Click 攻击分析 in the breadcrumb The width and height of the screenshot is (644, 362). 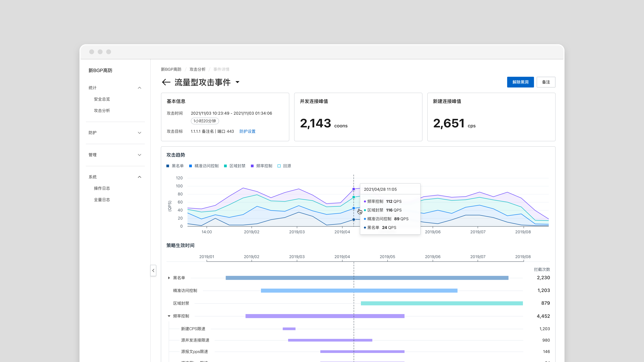click(197, 69)
